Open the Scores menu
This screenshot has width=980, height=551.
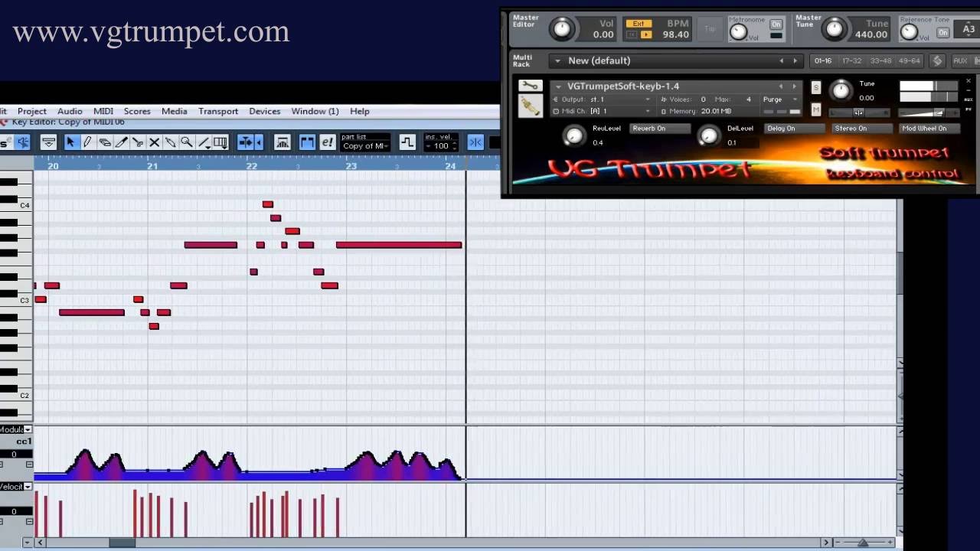click(137, 111)
